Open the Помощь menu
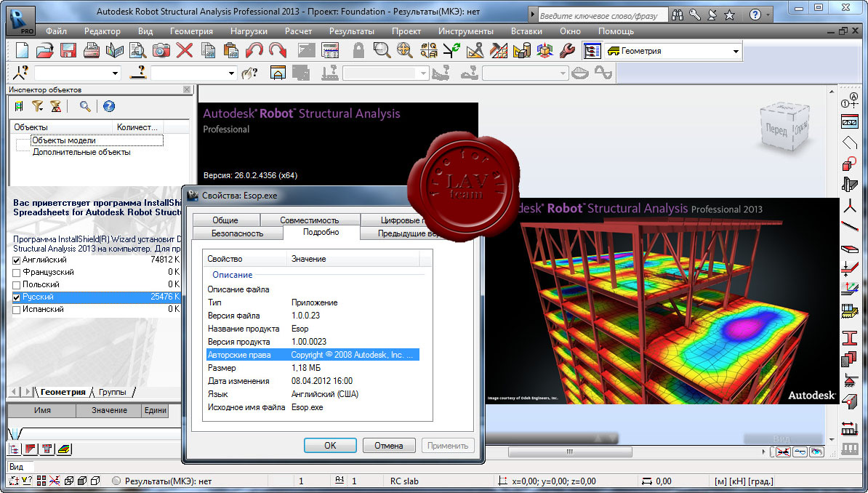 [x=616, y=31]
